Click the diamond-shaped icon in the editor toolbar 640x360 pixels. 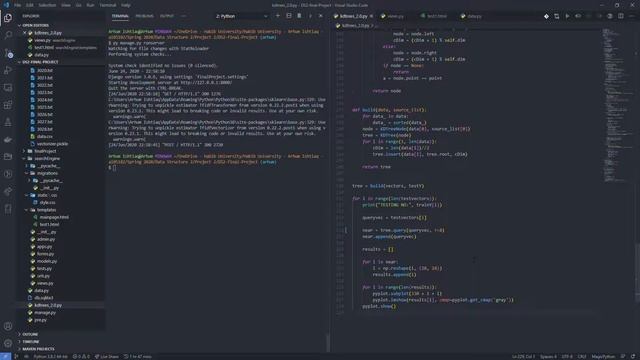pyautogui.click(x=546, y=16)
